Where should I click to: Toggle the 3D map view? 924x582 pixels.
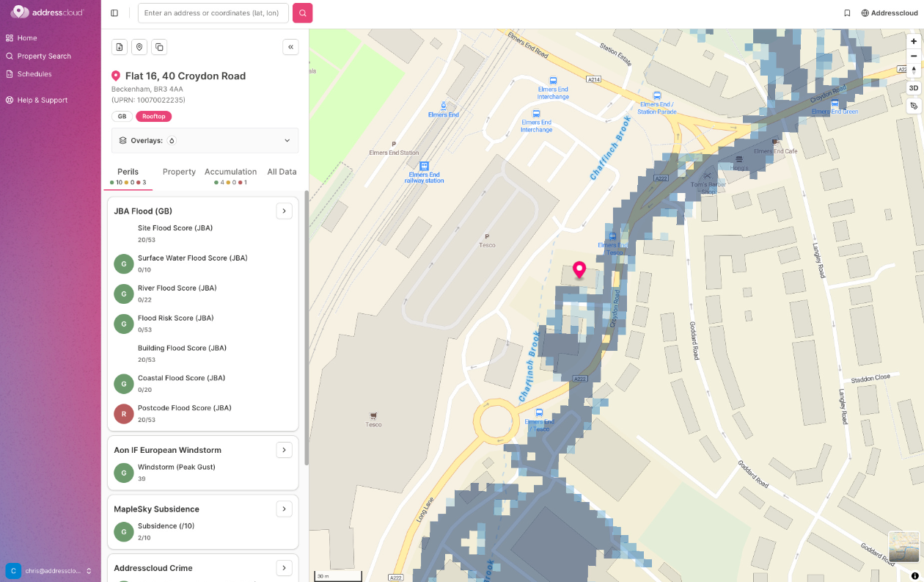click(x=914, y=88)
